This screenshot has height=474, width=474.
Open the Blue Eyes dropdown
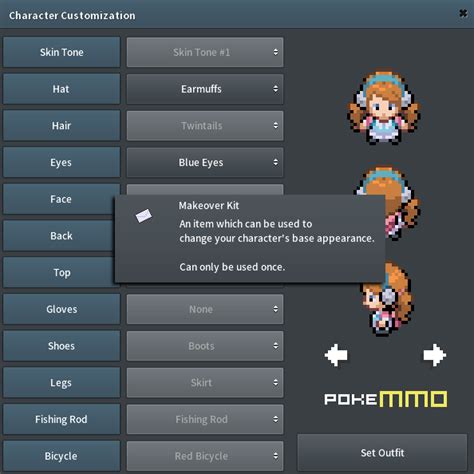pyautogui.click(x=205, y=162)
